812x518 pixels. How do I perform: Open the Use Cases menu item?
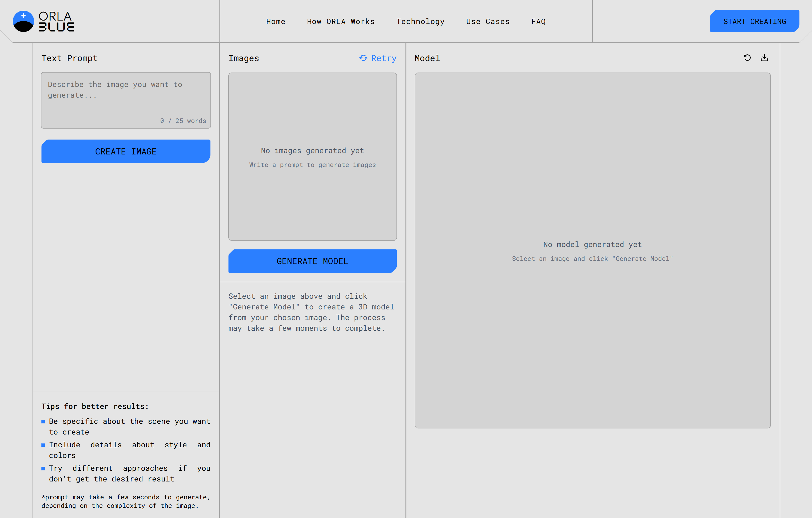tap(488, 22)
